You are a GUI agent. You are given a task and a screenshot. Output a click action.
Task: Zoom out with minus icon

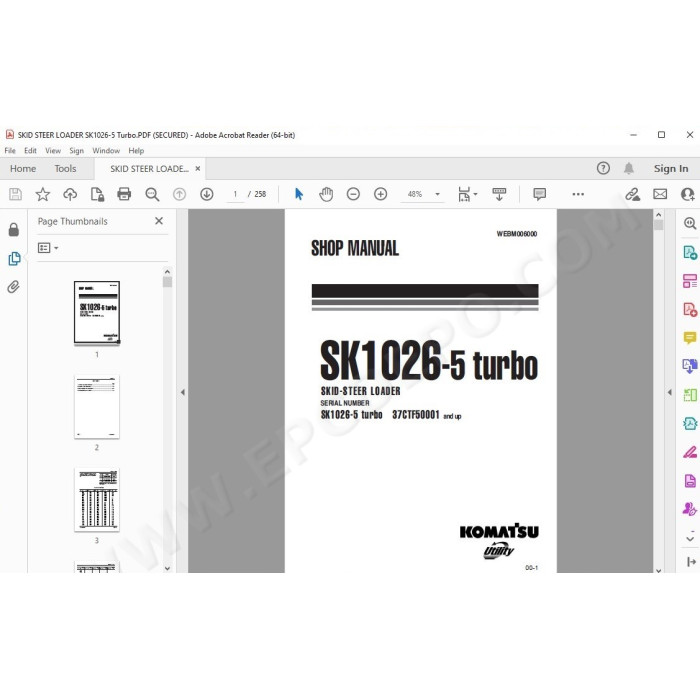point(353,194)
